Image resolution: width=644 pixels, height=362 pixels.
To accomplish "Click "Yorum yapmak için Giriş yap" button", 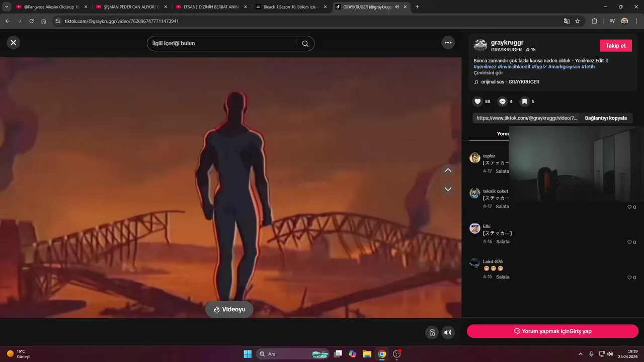I will tap(552, 331).
